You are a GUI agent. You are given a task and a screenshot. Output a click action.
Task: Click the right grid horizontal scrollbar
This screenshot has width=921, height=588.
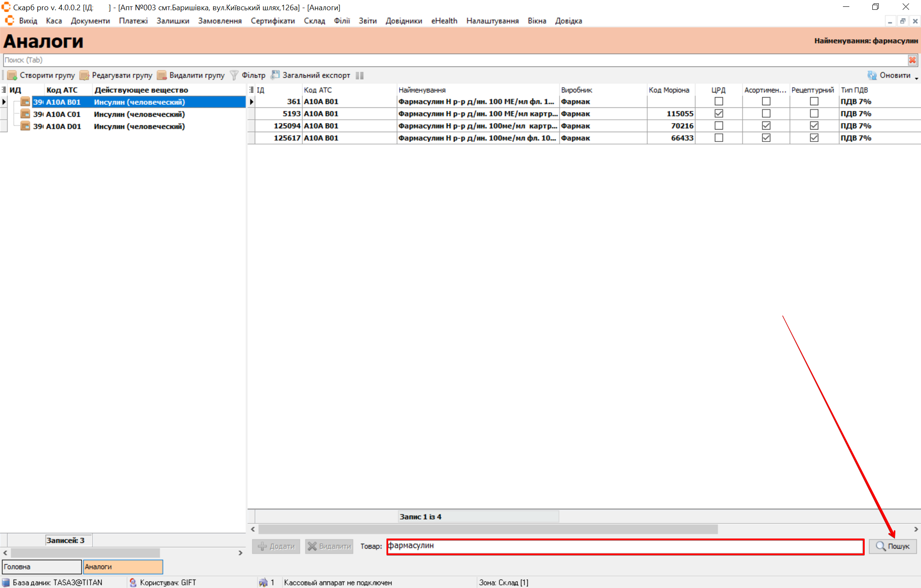pyautogui.click(x=488, y=529)
